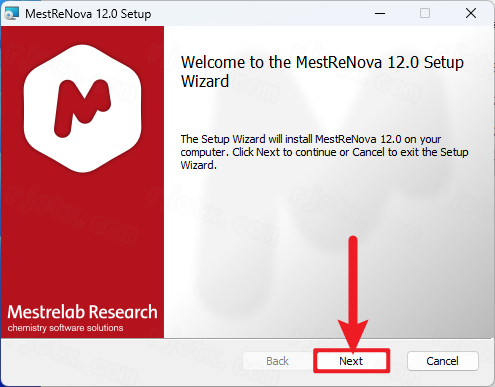Open the installer icon system menu
The image size is (495, 387).
[x=12, y=13]
